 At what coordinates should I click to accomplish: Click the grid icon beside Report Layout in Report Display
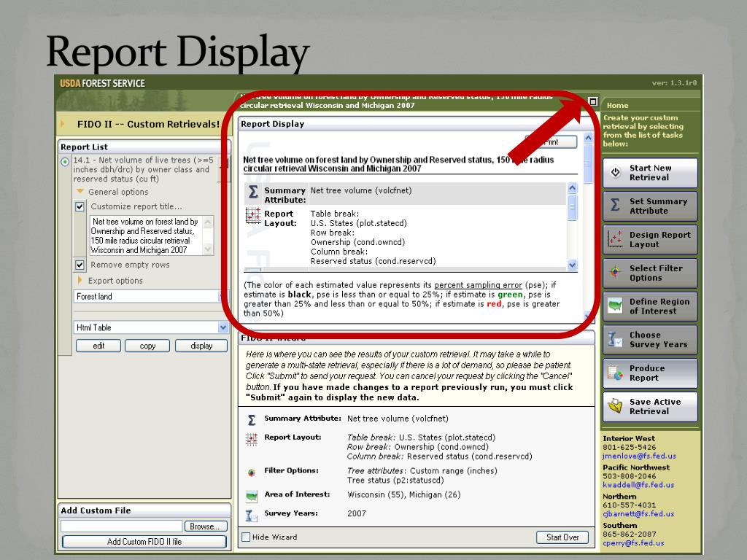[x=253, y=216]
